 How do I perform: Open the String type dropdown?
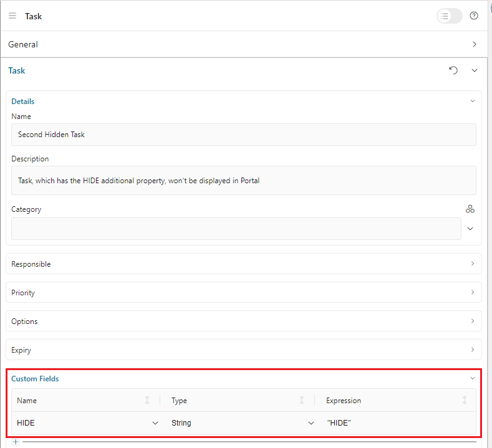tap(311, 423)
